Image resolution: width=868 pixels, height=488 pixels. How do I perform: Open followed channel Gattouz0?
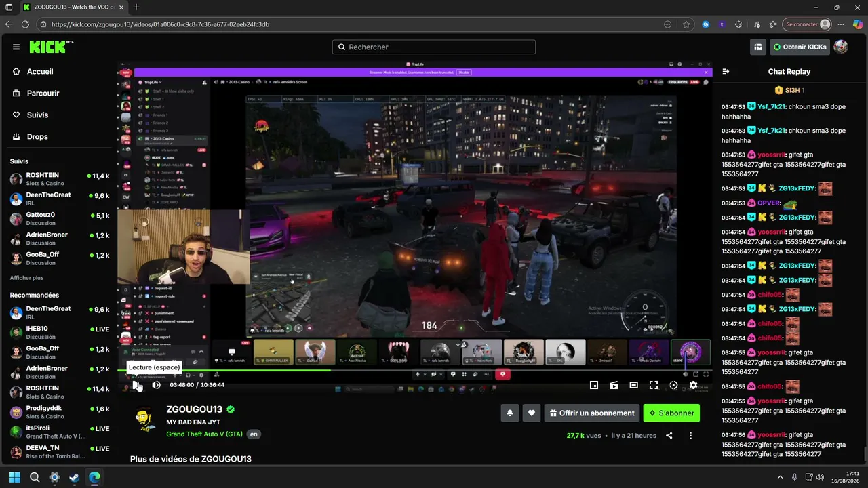pyautogui.click(x=59, y=218)
